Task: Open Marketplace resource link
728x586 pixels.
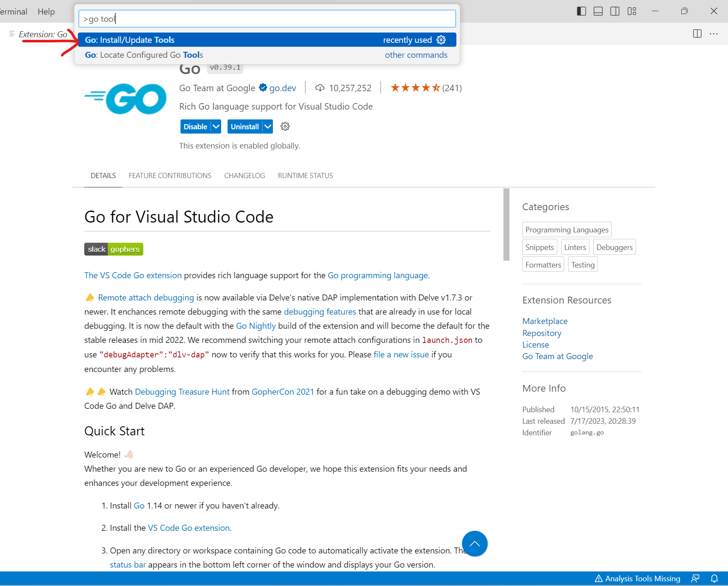Action: [x=545, y=321]
